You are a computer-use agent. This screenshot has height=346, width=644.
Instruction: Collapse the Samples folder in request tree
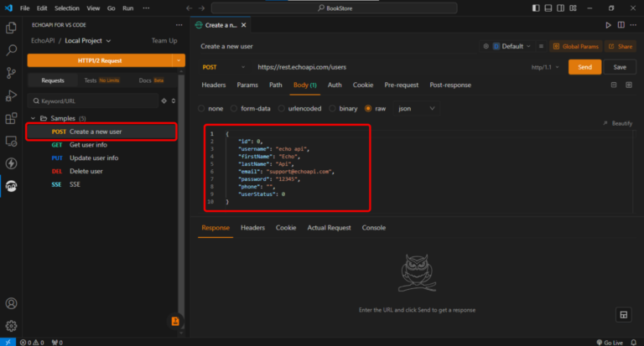pyautogui.click(x=34, y=118)
